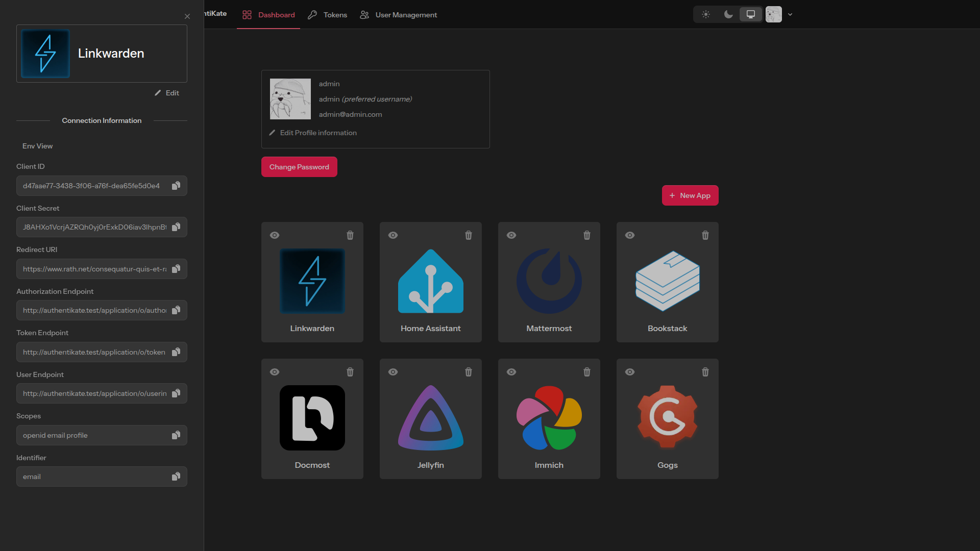Click Edit Profile information
The height and width of the screenshot is (551, 980).
313,133
